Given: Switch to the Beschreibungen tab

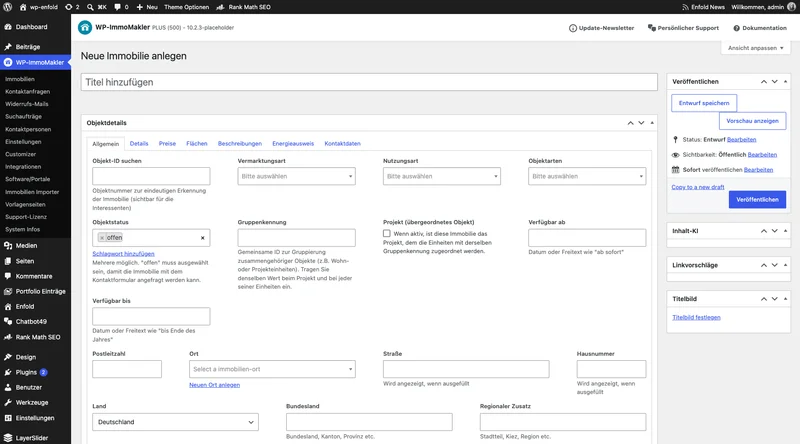Looking at the screenshot, I should (240, 144).
